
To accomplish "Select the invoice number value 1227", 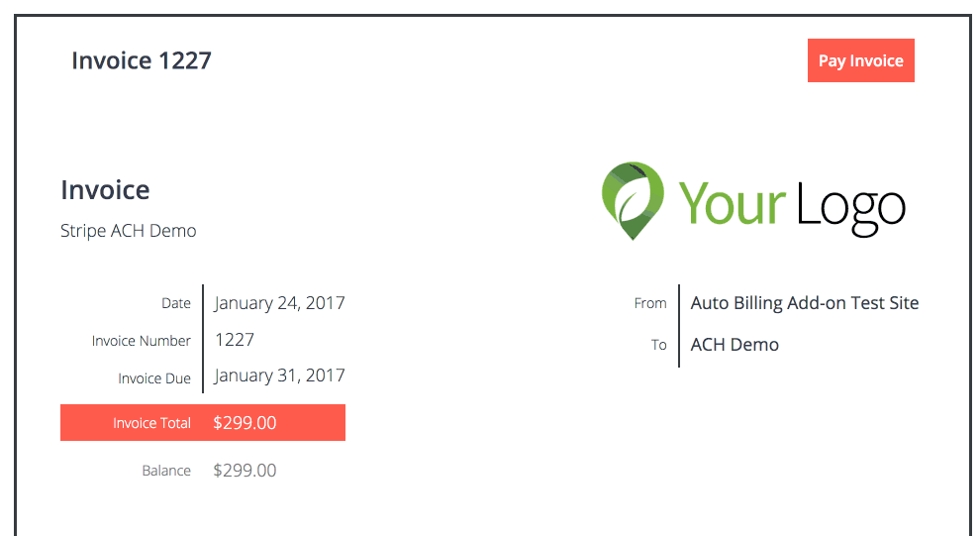I will click(x=235, y=340).
